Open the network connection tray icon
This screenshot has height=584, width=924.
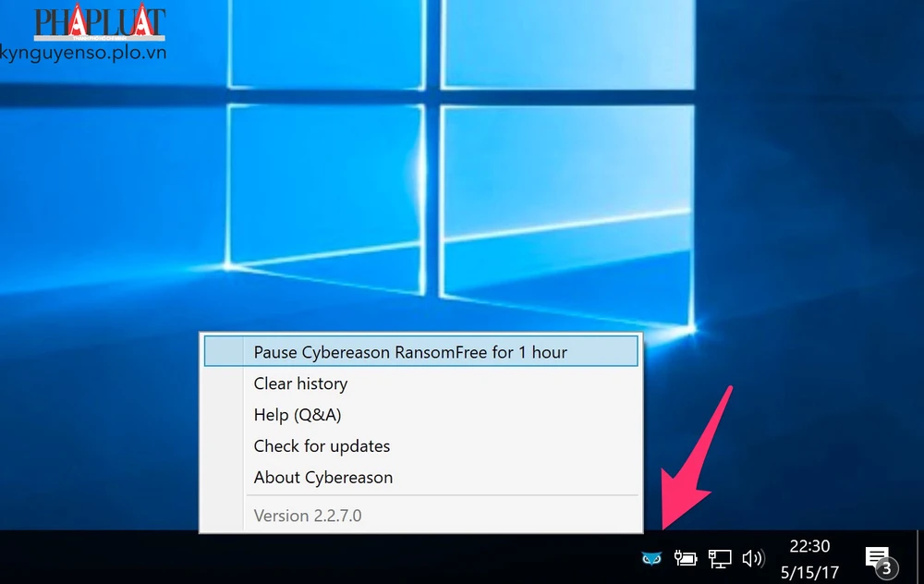(x=720, y=558)
